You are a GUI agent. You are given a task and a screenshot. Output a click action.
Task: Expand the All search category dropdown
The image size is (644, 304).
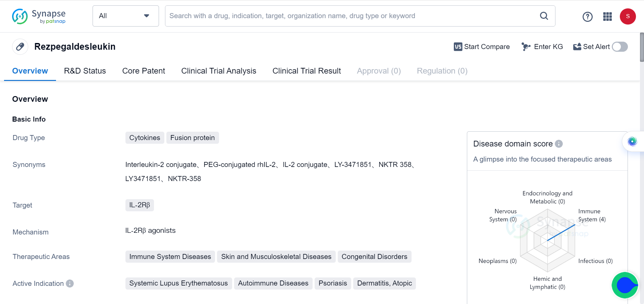125,16
